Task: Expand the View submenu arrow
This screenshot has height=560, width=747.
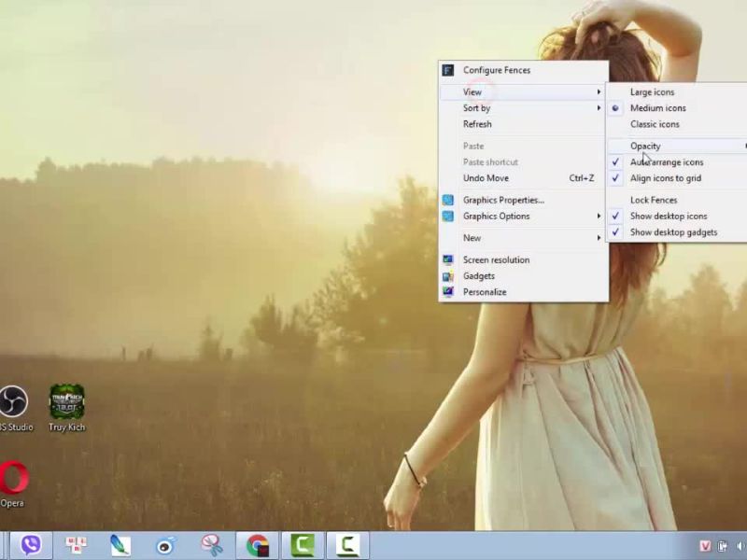Action: 599,91
